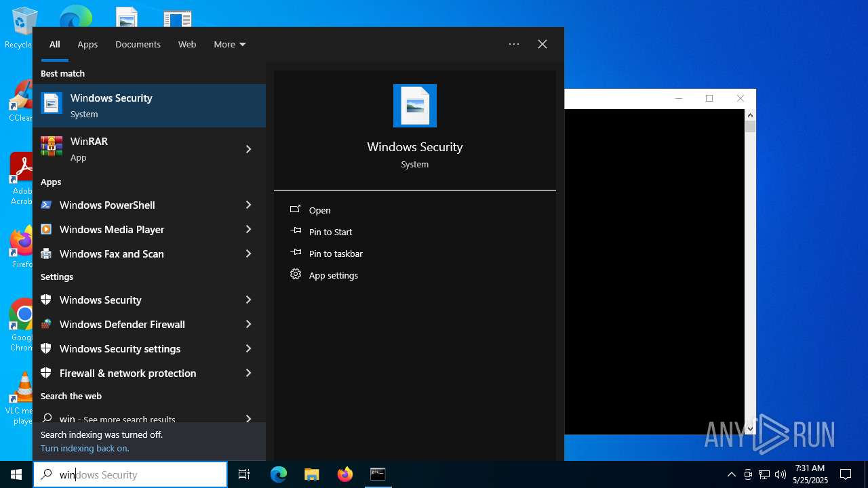Switch to the Apps search tab
This screenshot has width=868, height=488.
pyautogui.click(x=87, y=44)
